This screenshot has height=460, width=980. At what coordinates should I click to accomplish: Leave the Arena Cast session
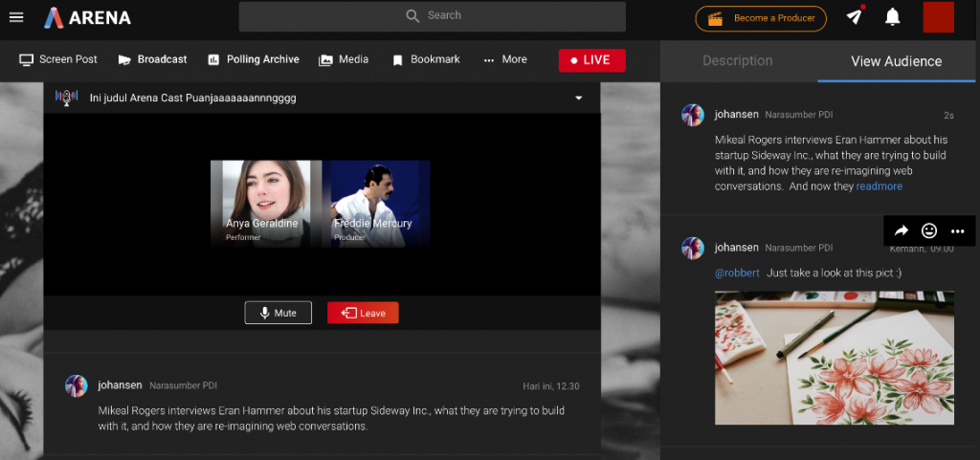click(x=363, y=313)
